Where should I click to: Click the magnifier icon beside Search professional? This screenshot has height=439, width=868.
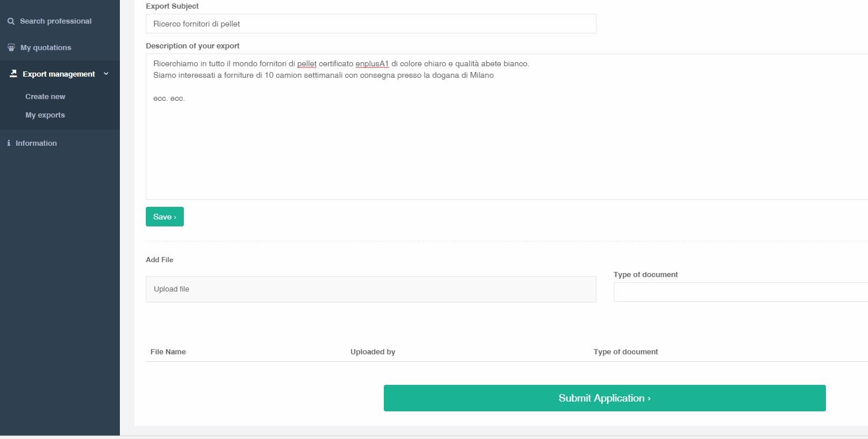(x=11, y=21)
